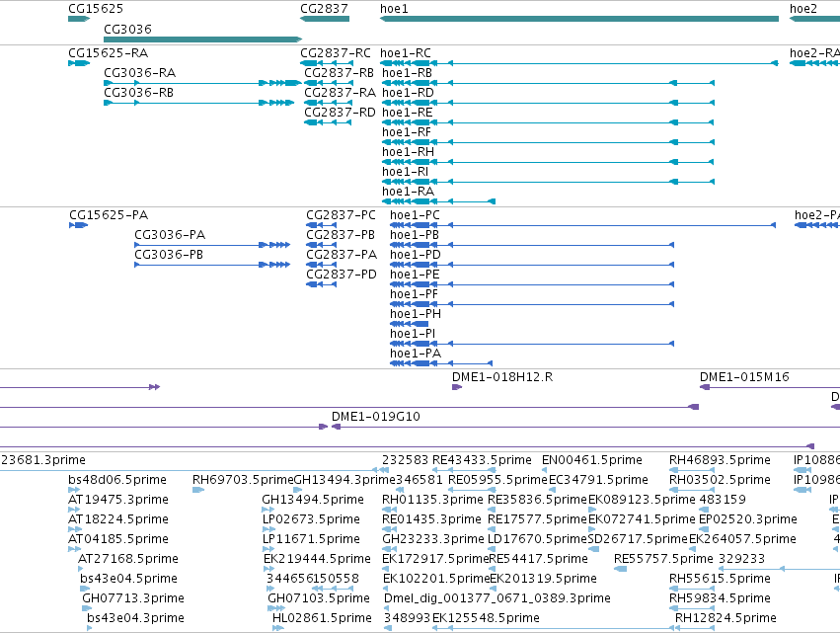The image size is (840, 633).
Task: Select the hoe1-PC protein label
Action: click(416, 215)
